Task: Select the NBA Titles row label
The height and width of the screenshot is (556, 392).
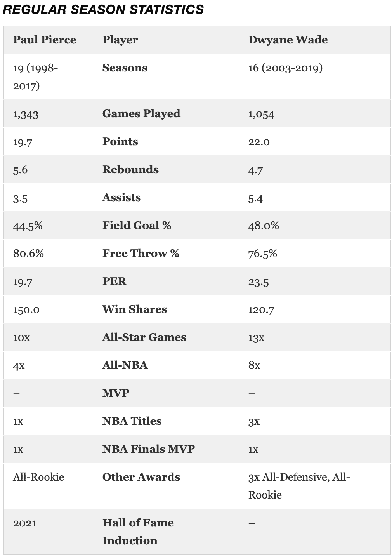Action: point(132,421)
